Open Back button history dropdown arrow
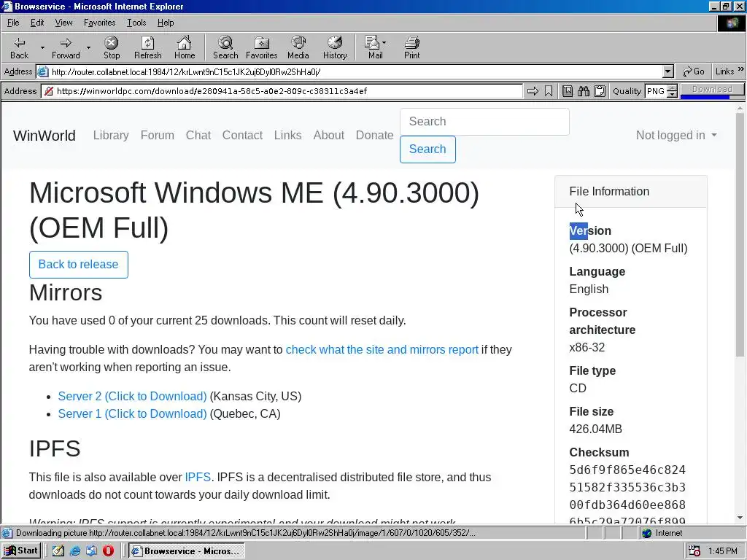 42,47
